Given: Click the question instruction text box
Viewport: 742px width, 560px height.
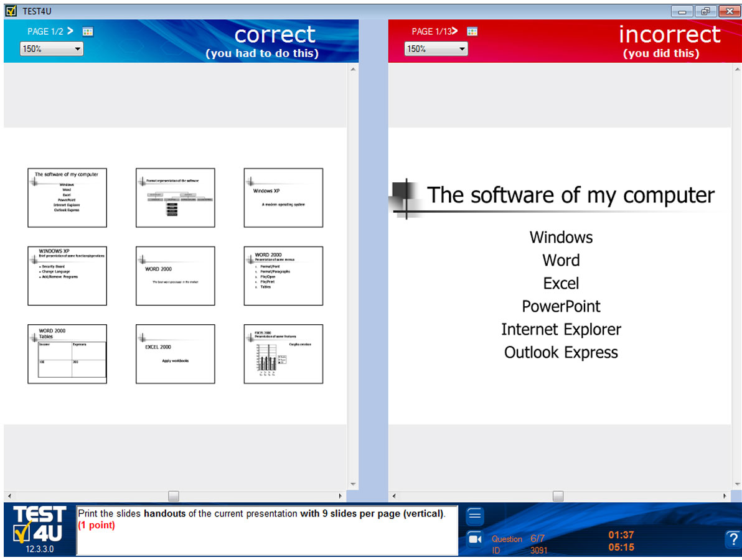Looking at the screenshot, I should tap(267, 530).
